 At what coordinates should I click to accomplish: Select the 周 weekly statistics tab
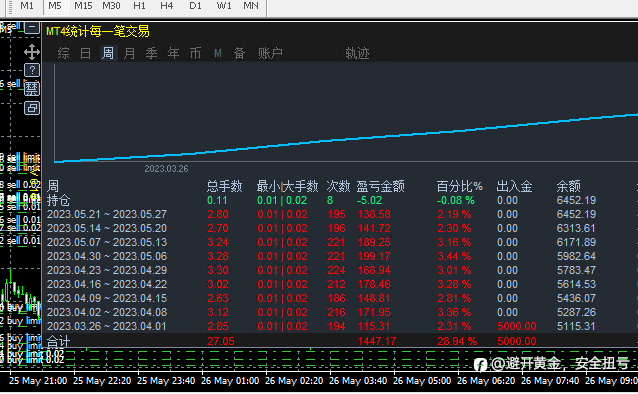108,53
